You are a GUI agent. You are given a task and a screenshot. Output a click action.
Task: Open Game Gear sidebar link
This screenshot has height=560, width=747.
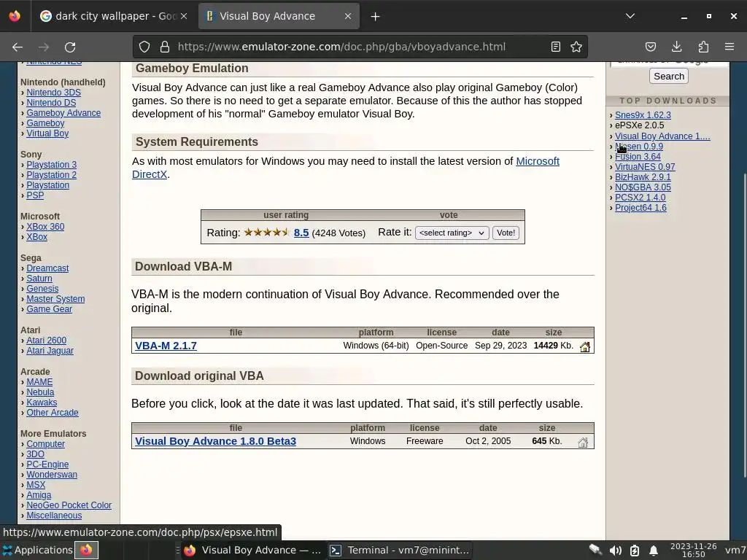(49, 309)
